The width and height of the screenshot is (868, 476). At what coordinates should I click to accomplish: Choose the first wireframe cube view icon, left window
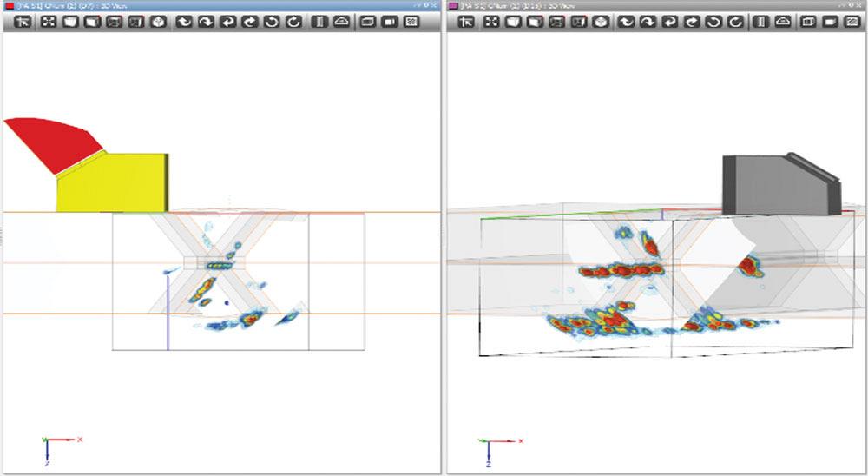click(x=114, y=22)
